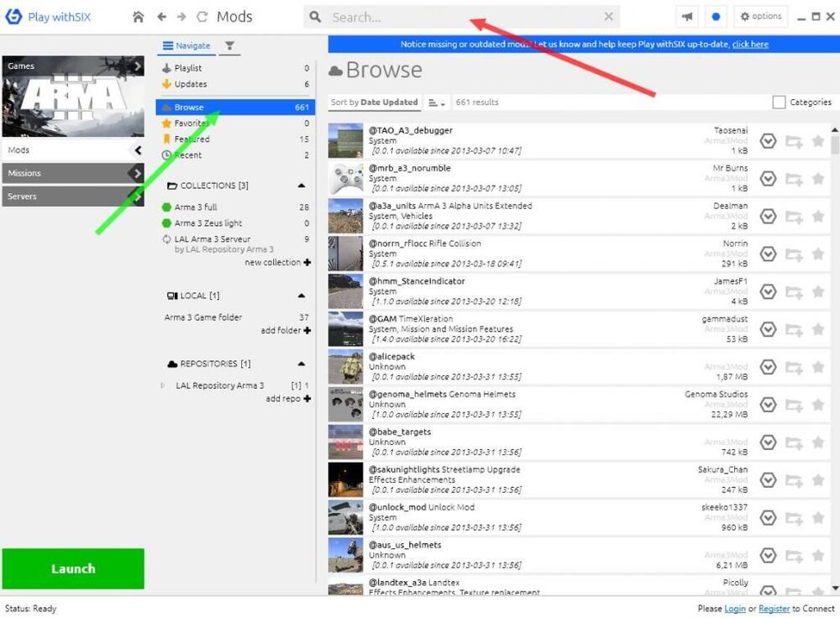Select Browse in the navigation list
The width and height of the screenshot is (840, 618).
[x=235, y=107]
